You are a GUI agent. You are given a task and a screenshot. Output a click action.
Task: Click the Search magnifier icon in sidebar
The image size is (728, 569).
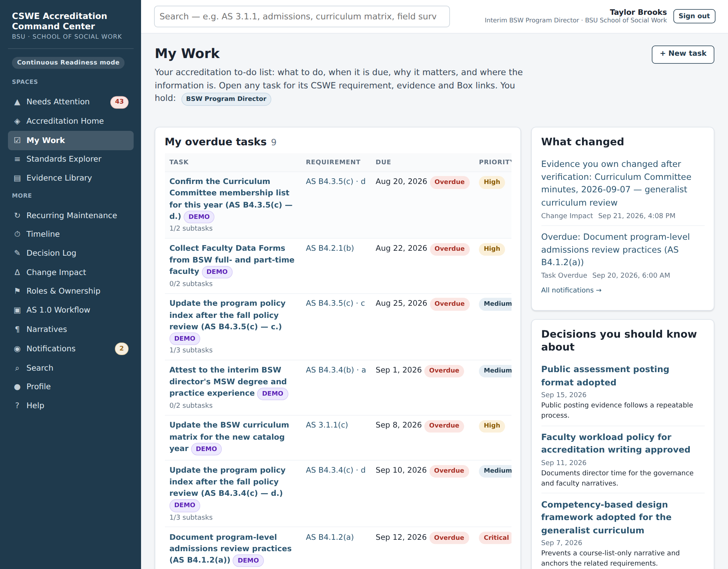[17, 368]
